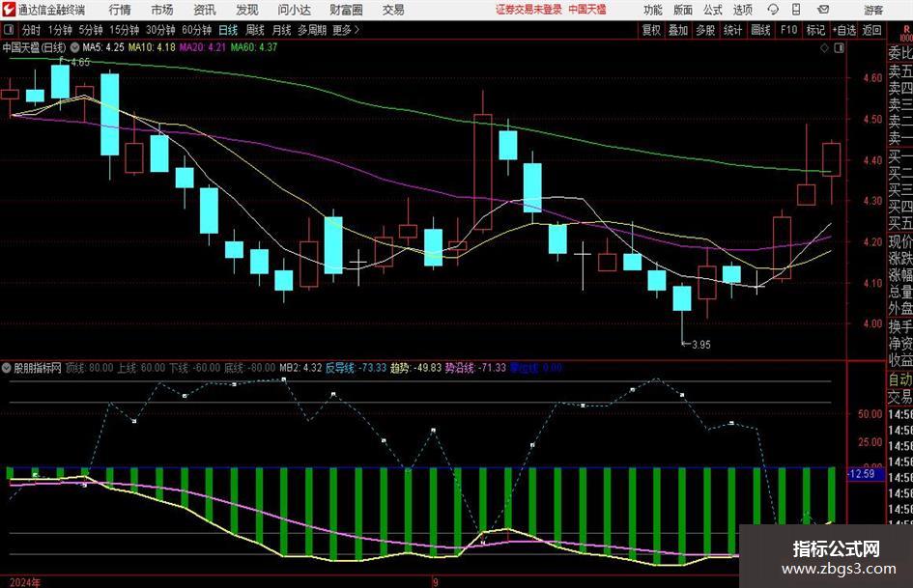Image resolution: width=913 pixels, height=588 pixels.
Task: Click the 统计 statistics button
Action: tap(732, 30)
